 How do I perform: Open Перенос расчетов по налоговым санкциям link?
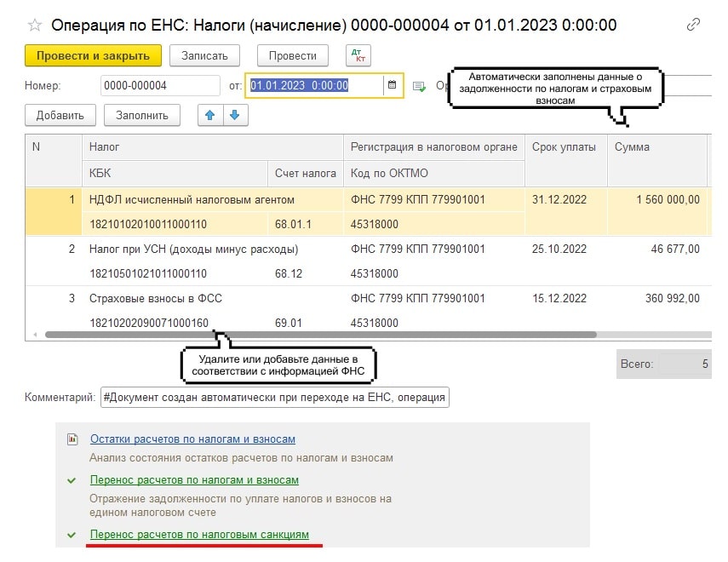(199, 535)
